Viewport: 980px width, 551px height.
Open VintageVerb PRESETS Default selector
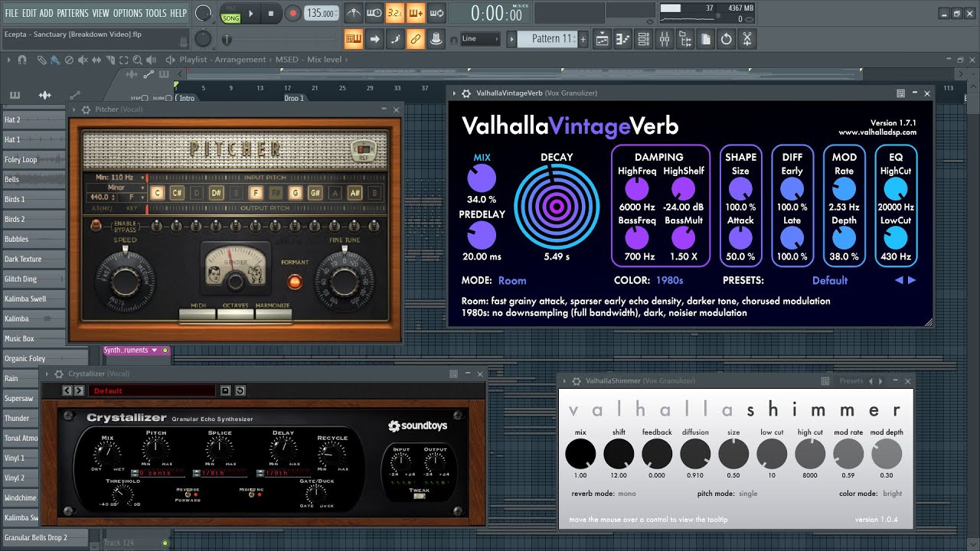pos(830,281)
